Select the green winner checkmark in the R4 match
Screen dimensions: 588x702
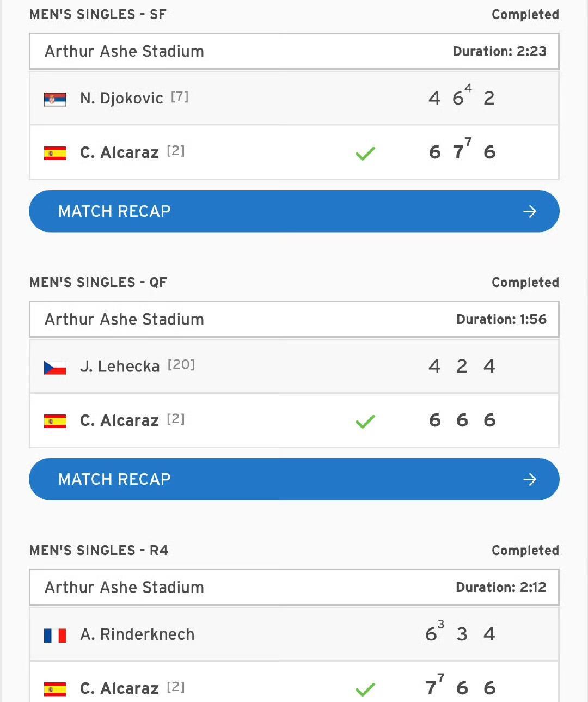(x=365, y=689)
